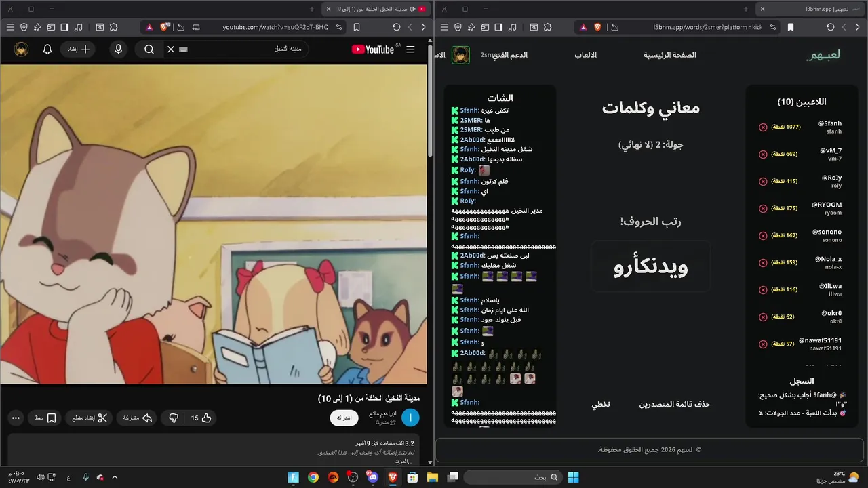
Task: Open the volume control in system tray
Action: (40, 477)
